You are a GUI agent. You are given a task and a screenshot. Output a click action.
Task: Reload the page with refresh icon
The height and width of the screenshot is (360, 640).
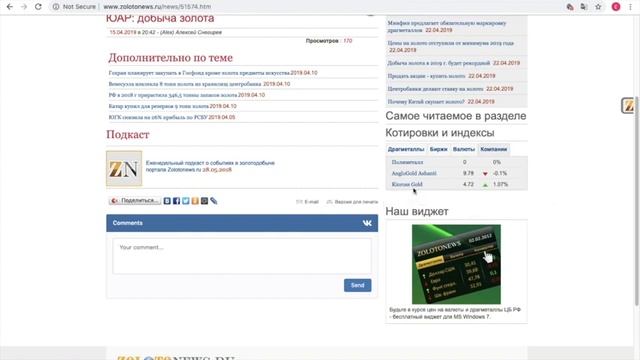38,7
